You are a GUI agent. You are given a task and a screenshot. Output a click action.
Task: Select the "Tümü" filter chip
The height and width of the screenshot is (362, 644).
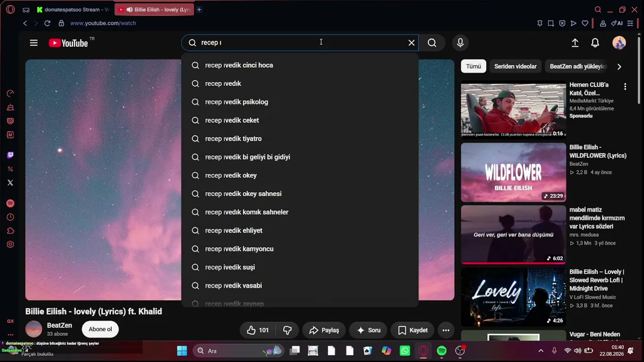(473, 66)
